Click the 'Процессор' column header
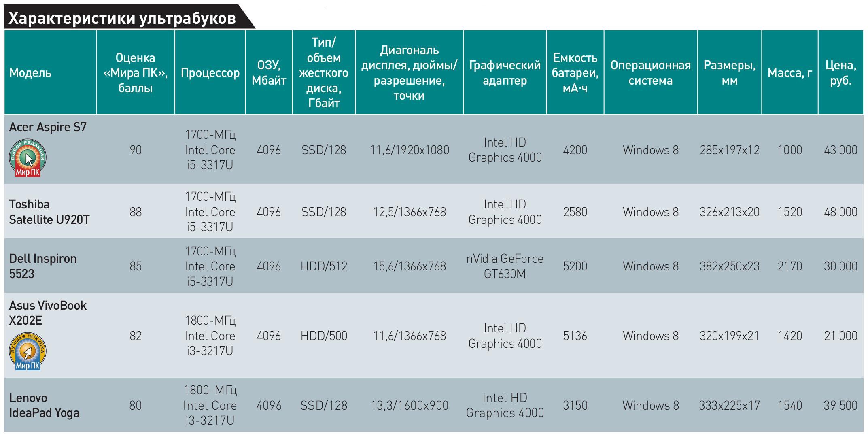Viewport: 868px width, 436px height. [210, 73]
